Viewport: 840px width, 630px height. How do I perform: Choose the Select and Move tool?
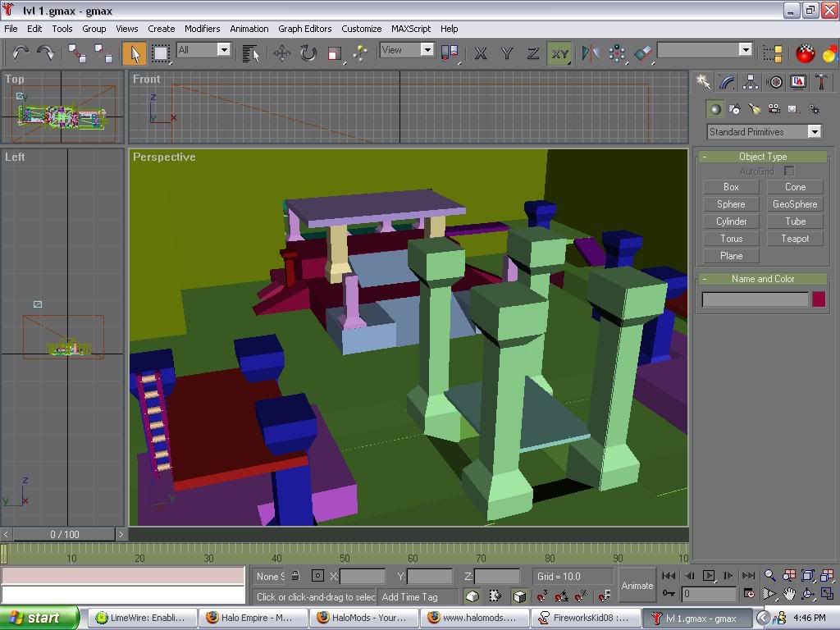click(x=282, y=53)
